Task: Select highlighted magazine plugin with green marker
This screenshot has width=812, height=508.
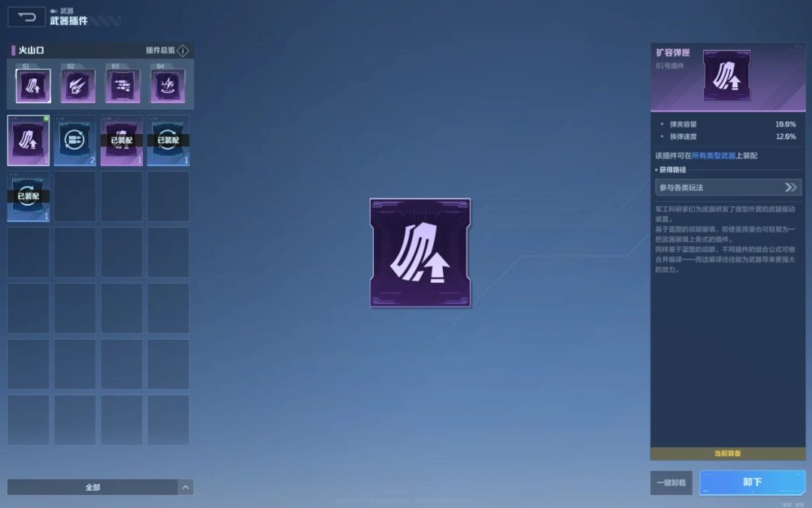Action: (x=29, y=140)
